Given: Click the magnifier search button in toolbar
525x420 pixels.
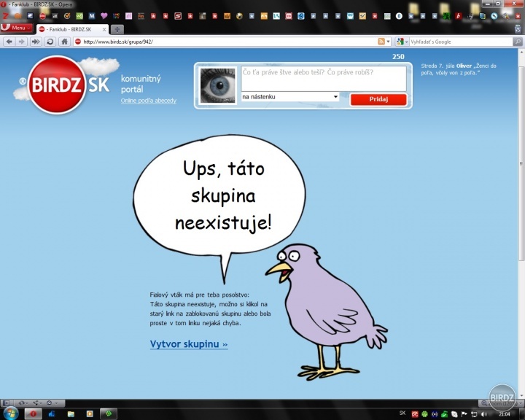Looking at the screenshot, I should click(x=518, y=42).
